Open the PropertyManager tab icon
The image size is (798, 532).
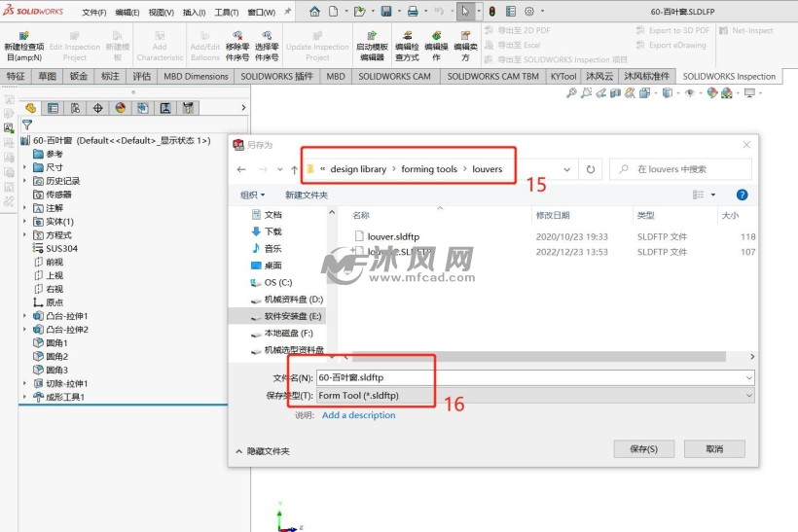pyautogui.click(x=53, y=108)
